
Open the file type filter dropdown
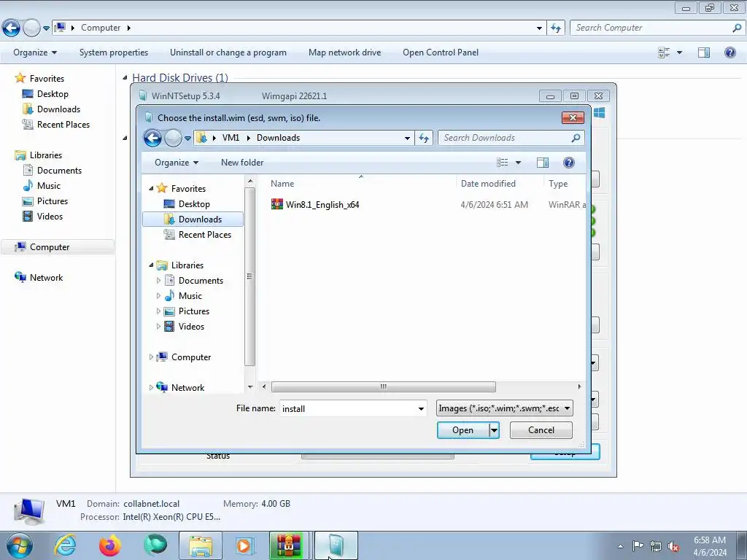point(567,408)
